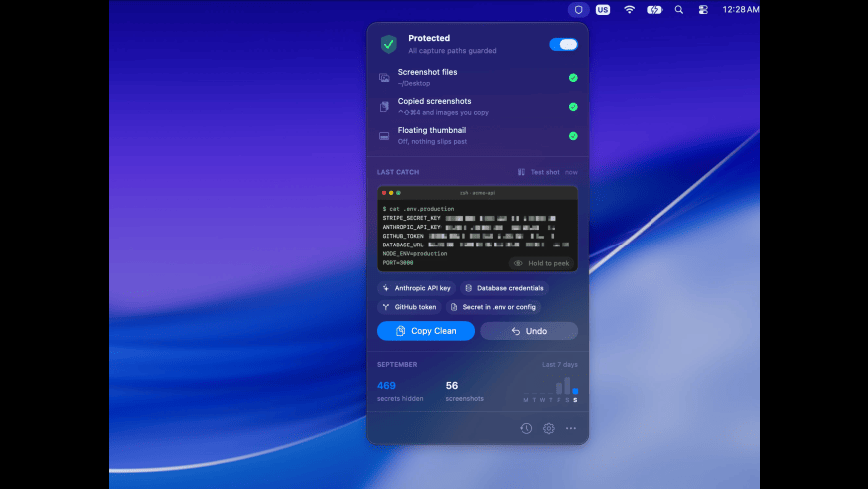868x489 pixels.
Task: Toggle the Floating thumbnail green checkmark
Action: coord(573,135)
